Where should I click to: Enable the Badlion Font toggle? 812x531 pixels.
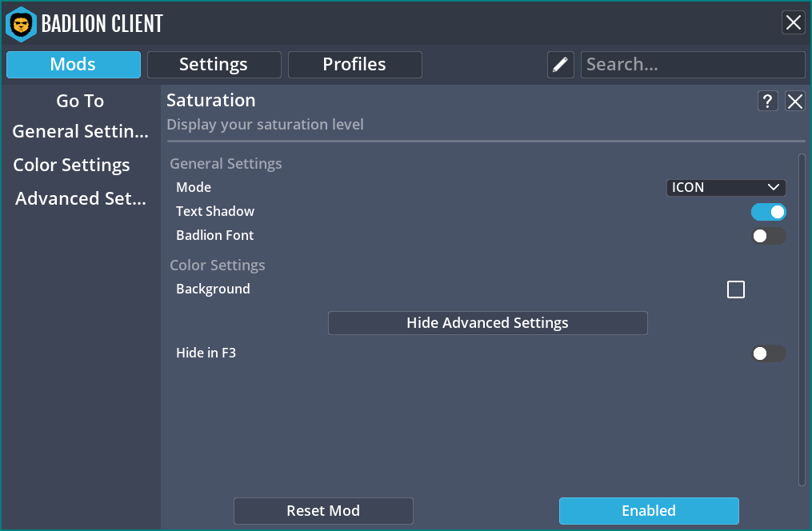click(x=769, y=236)
